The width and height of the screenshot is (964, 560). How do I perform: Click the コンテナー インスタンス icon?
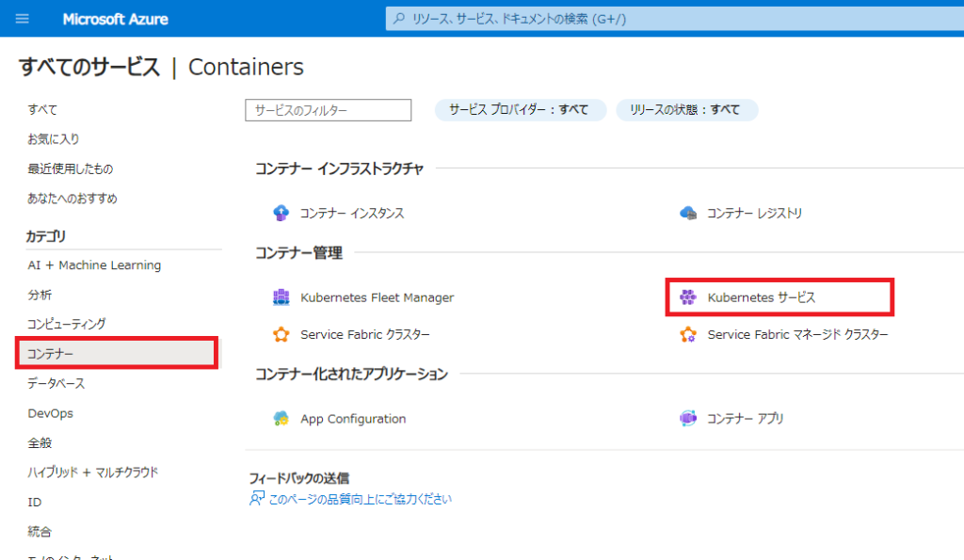[x=281, y=213]
